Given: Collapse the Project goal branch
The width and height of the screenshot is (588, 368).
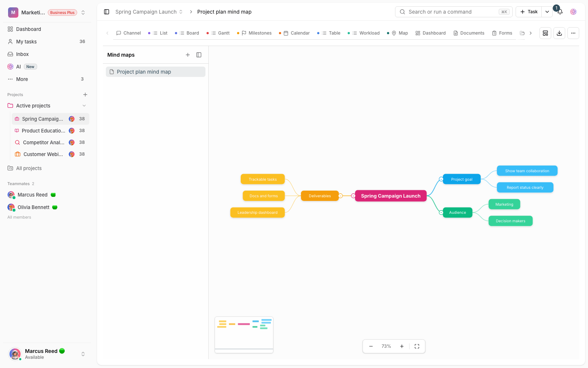Looking at the screenshot, I should (441, 179).
